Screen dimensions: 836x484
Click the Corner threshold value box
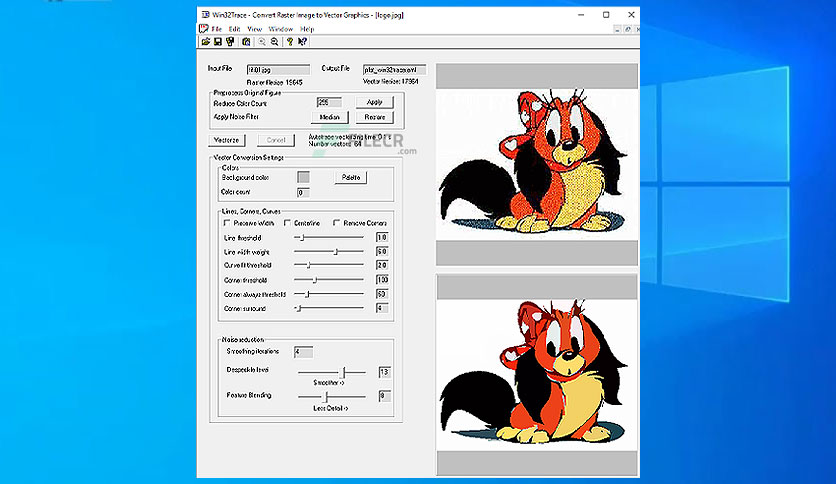click(x=382, y=280)
